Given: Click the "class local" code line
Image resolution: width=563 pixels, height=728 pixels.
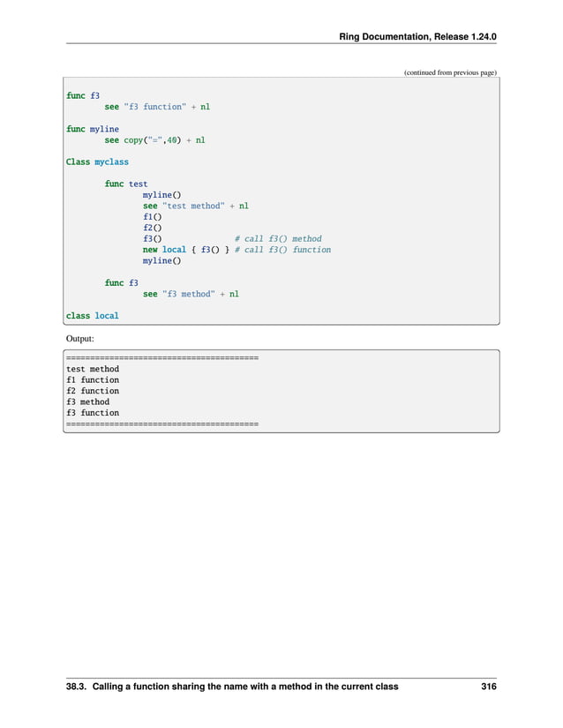Looking at the screenshot, I should pos(93,316).
